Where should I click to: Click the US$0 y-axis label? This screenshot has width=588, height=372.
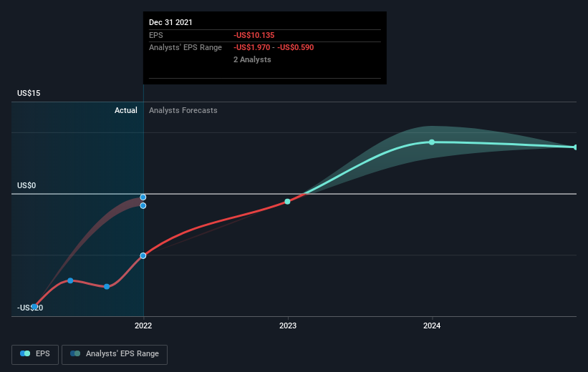(x=26, y=185)
